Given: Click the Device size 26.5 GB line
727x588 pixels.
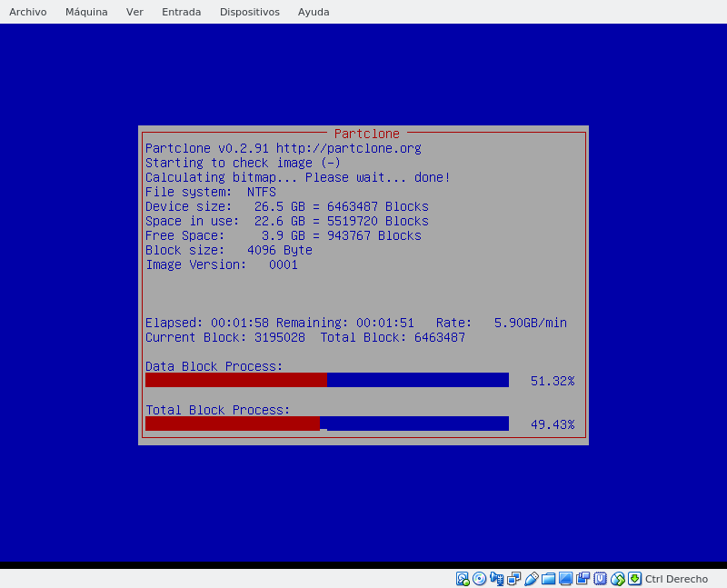Looking at the screenshot, I should tap(287, 207).
